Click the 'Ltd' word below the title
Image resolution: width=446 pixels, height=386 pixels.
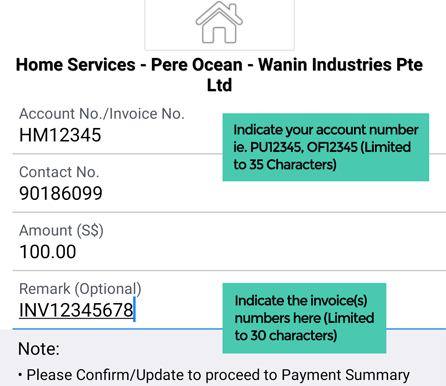pos(219,85)
